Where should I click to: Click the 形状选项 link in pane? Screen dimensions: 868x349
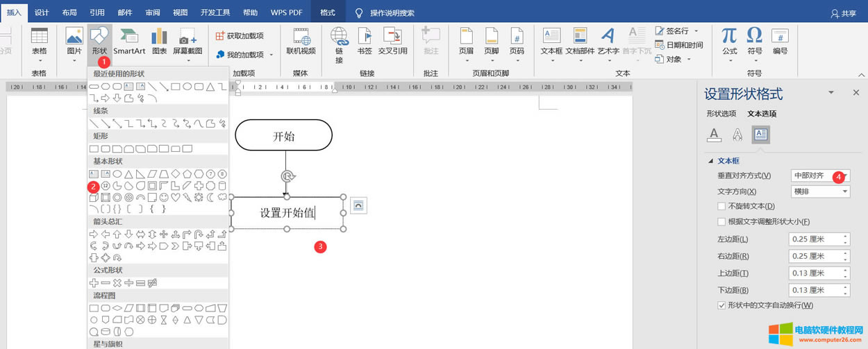pyautogui.click(x=721, y=114)
